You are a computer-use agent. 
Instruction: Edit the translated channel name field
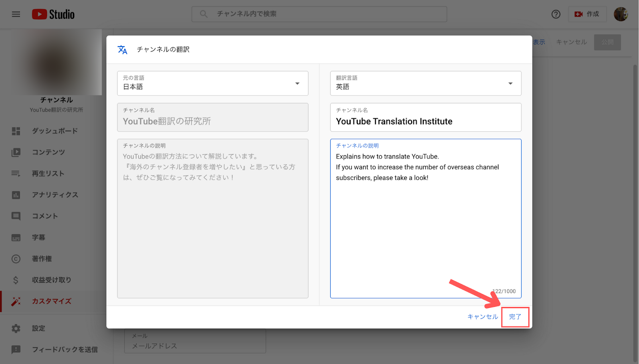(x=426, y=117)
